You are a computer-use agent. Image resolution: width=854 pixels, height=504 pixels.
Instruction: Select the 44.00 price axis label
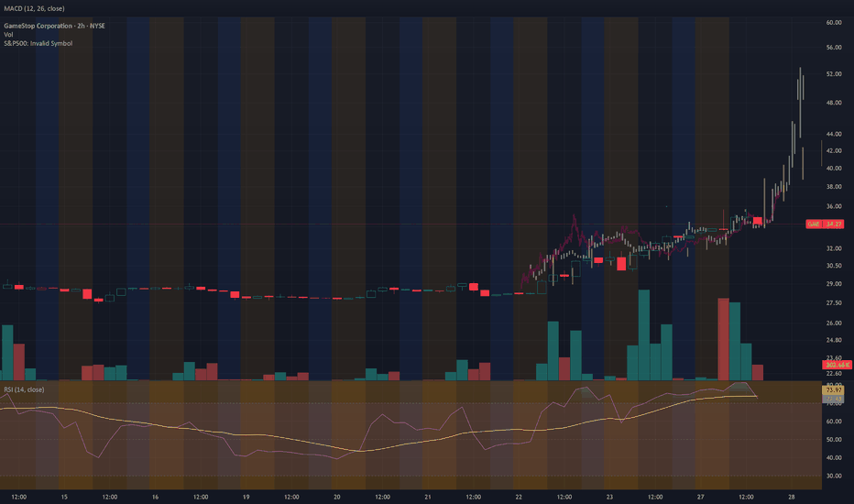pyautogui.click(x=833, y=134)
